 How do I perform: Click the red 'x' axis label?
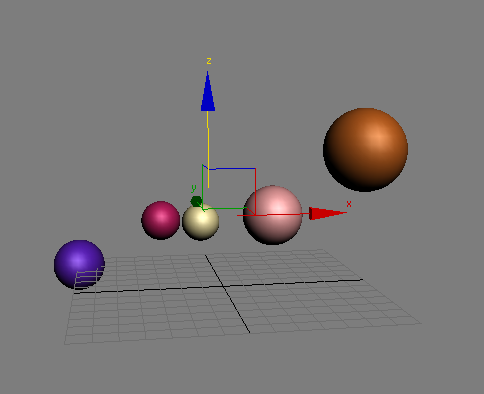pos(349,204)
